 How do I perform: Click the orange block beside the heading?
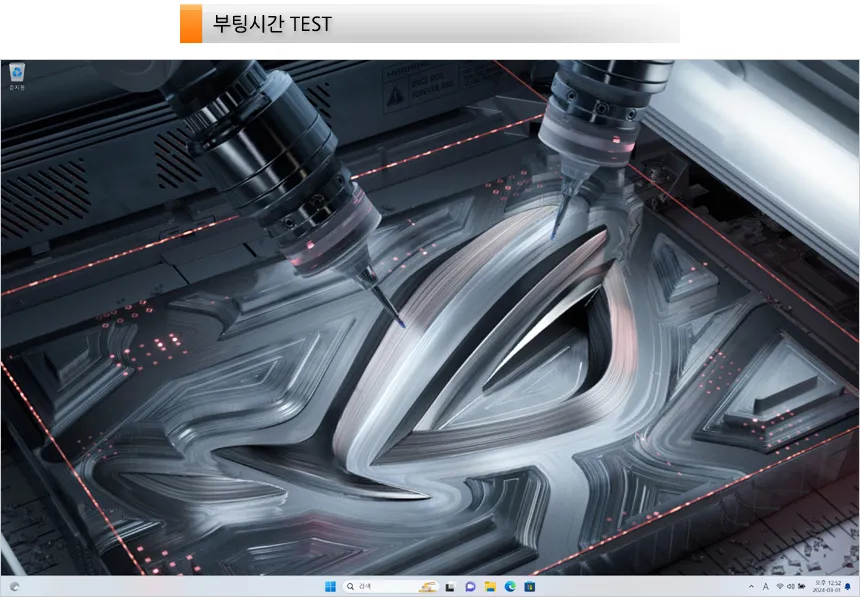(191, 24)
